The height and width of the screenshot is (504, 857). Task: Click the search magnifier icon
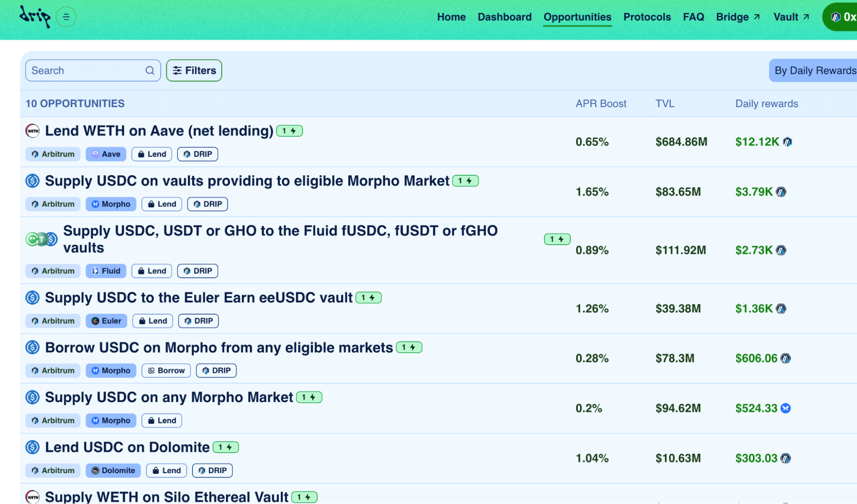click(x=150, y=71)
